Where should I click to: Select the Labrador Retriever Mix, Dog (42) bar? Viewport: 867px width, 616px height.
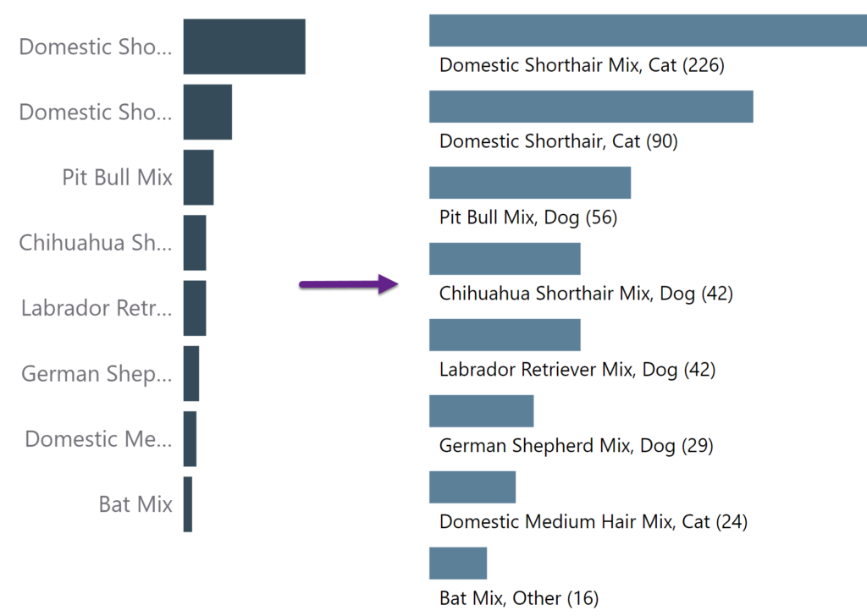(505, 335)
